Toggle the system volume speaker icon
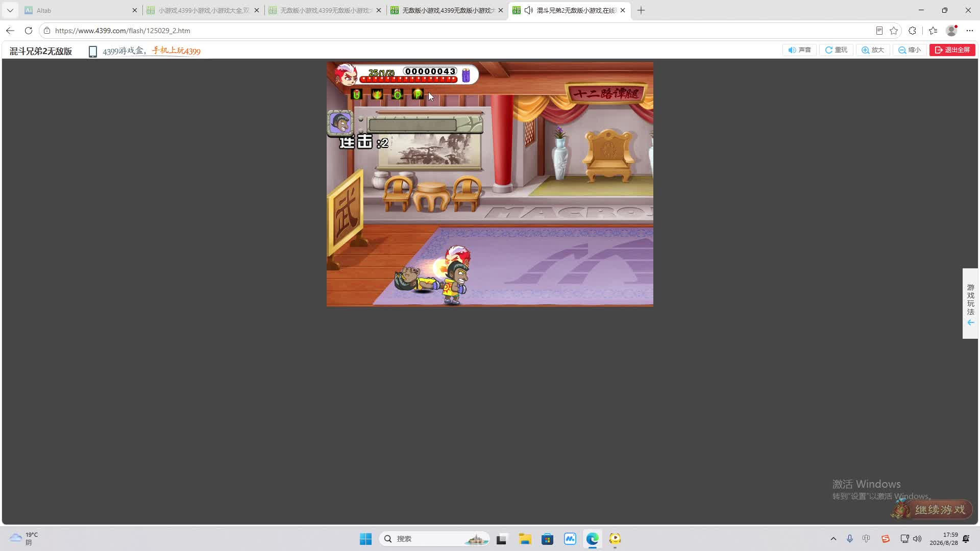980x551 pixels. [x=918, y=539]
